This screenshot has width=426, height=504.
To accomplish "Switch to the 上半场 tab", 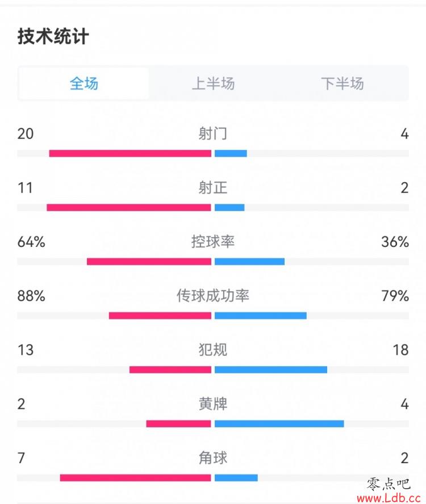I will [x=213, y=83].
